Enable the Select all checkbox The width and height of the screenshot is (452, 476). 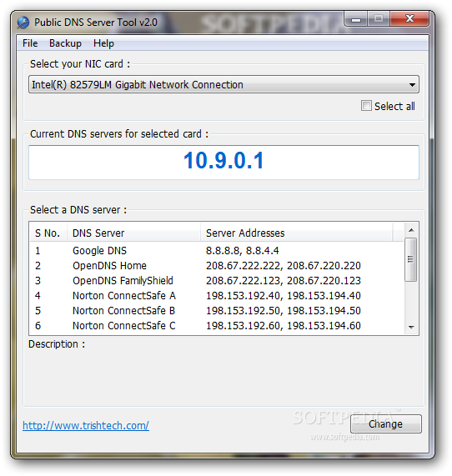click(366, 106)
